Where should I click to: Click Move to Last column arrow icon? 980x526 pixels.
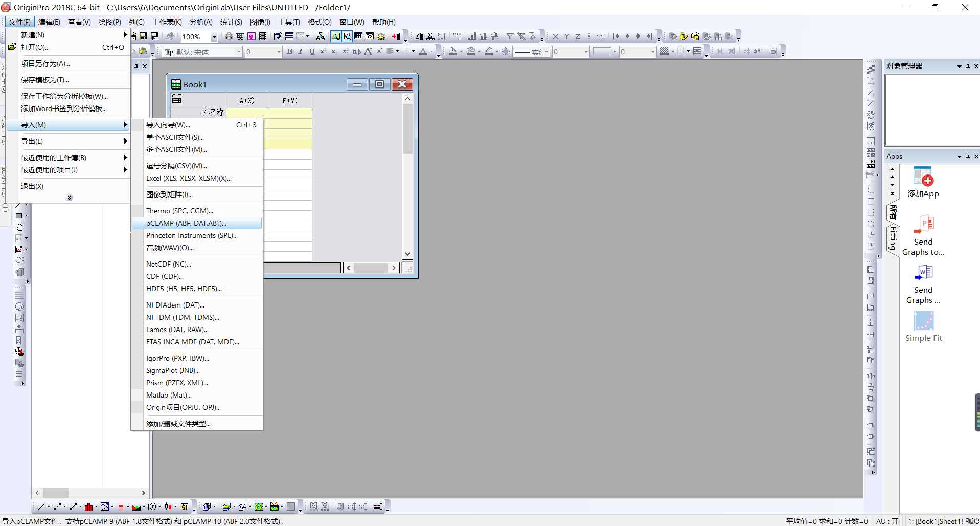click(x=649, y=36)
